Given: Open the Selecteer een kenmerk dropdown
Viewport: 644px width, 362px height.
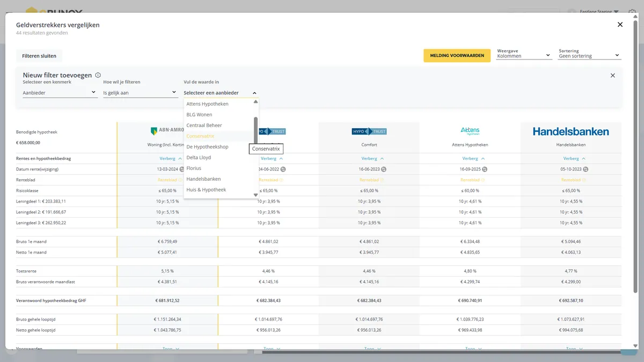Looking at the screenshot, I should [60, 93].
